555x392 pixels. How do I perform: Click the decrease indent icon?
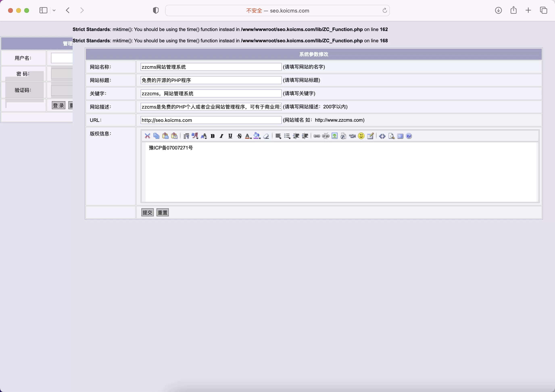point(296,136)
